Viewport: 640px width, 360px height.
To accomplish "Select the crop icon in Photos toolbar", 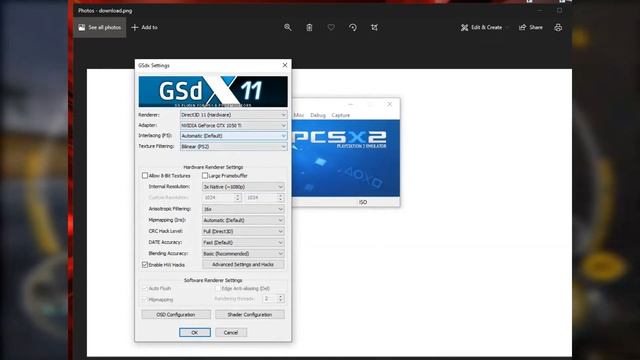I will [374, 27].
